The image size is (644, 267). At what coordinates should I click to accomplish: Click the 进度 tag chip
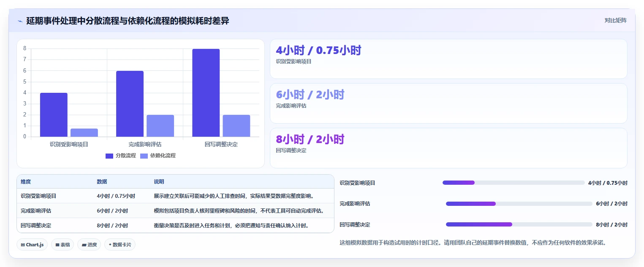89,245
